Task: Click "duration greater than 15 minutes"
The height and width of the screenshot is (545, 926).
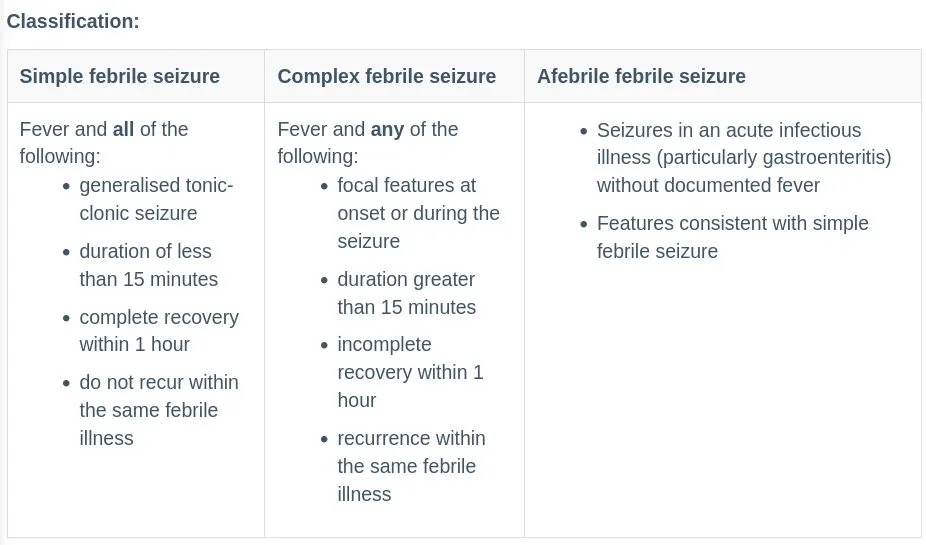Action: 406,293
